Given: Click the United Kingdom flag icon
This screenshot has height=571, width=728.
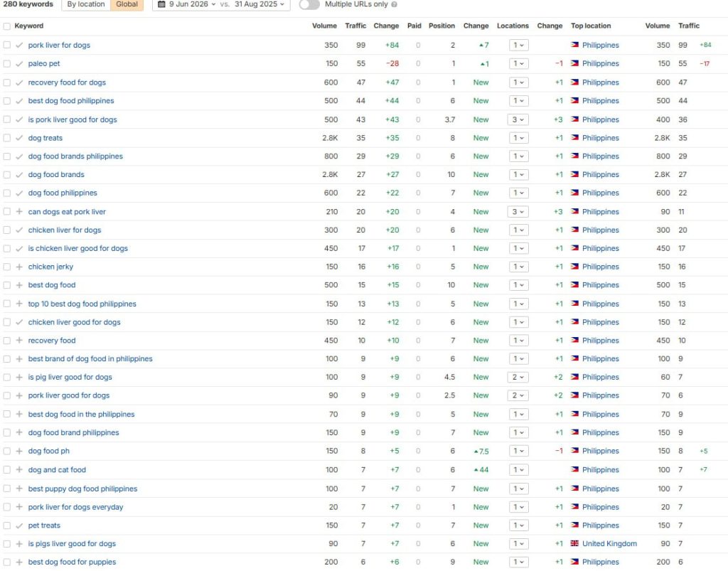Looking at the screenshot, I should coord(574,543).
